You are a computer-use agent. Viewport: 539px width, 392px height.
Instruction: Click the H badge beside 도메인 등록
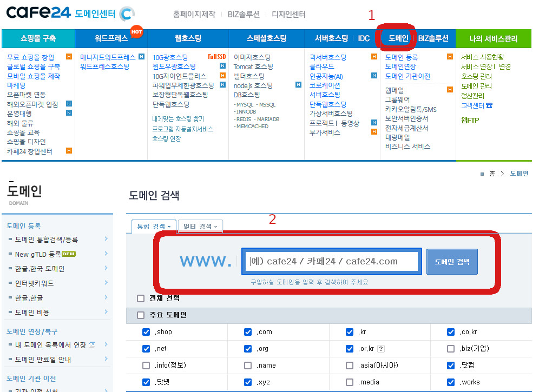450,57
